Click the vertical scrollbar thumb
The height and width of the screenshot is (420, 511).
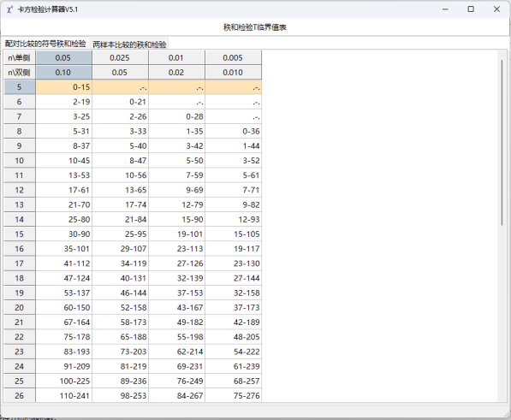tap(502, 142)
